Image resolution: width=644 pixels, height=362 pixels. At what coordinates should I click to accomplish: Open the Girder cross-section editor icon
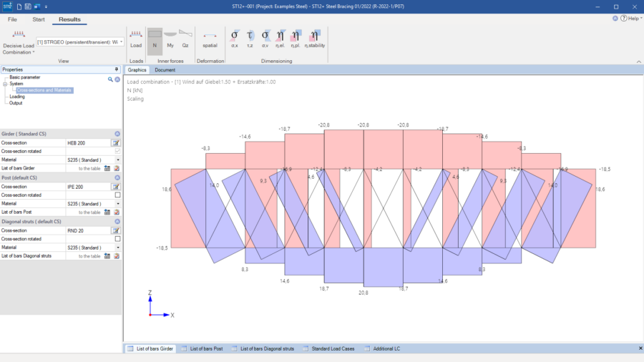[115, 143]
